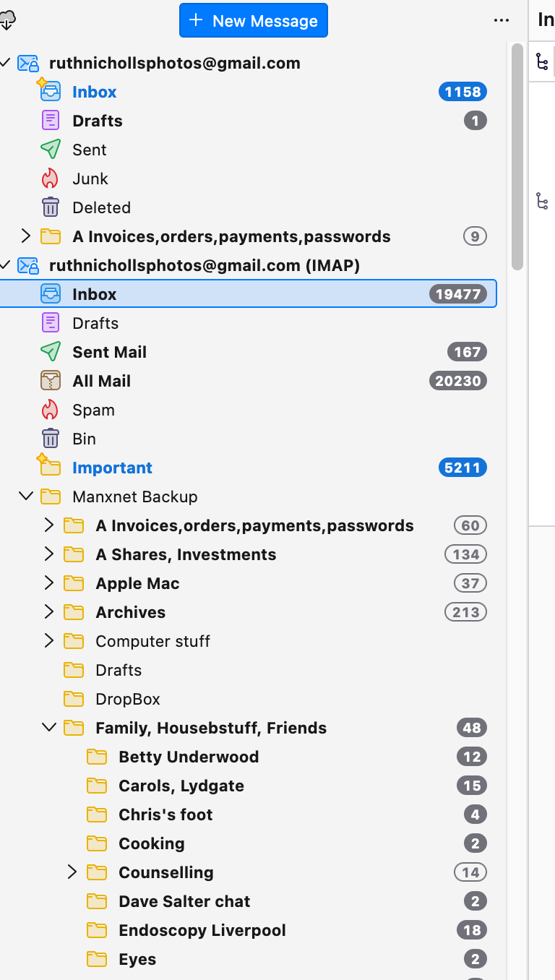Collapse the Manxnet Backup folder
The width and height of the screenshot is (555, 980).
pyautogui.click(x=26, y=497)
